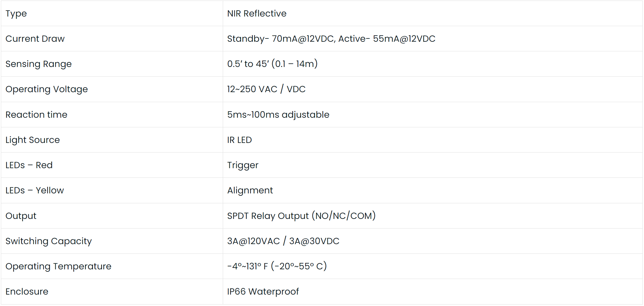Select the "Light Source" label
This screenshot has height=306, width=644.
click(x=32, y=140)
